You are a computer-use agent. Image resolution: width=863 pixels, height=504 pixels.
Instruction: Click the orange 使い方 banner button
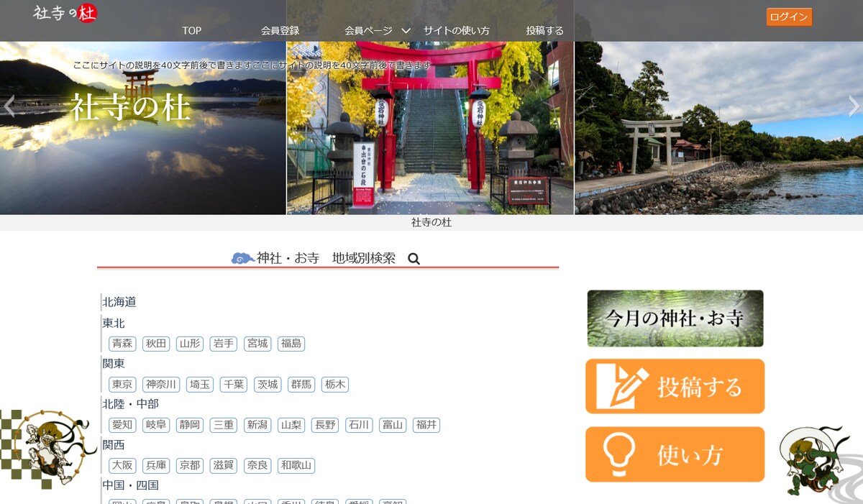coord(675,454)
